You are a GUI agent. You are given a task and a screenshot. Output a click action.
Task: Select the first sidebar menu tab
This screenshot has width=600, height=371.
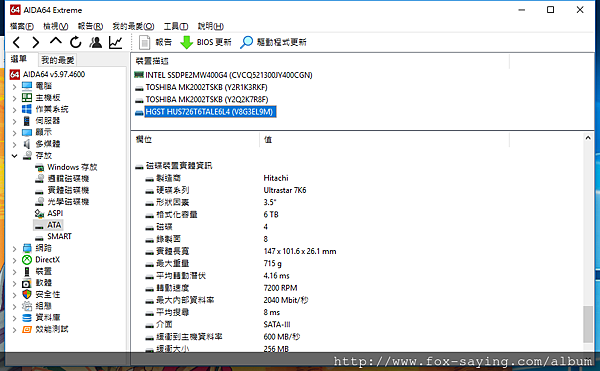pos(18,59)
